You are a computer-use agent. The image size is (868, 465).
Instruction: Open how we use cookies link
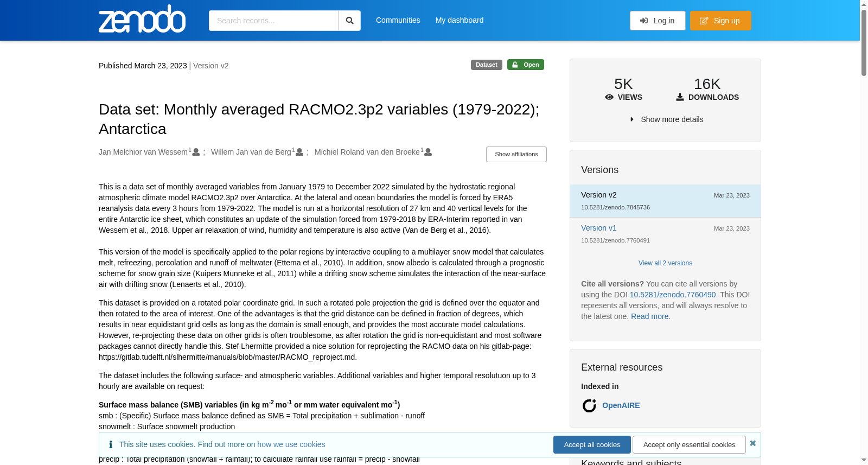tap(291, 444)
